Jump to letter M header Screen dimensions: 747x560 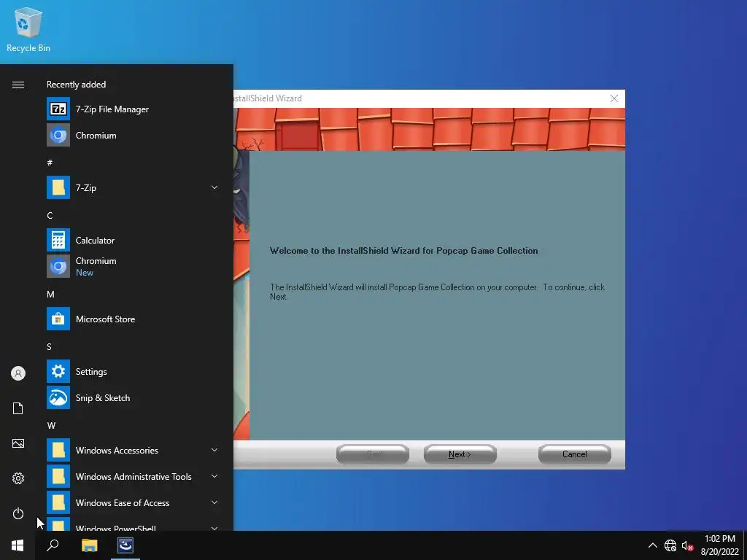coord(50,295)
